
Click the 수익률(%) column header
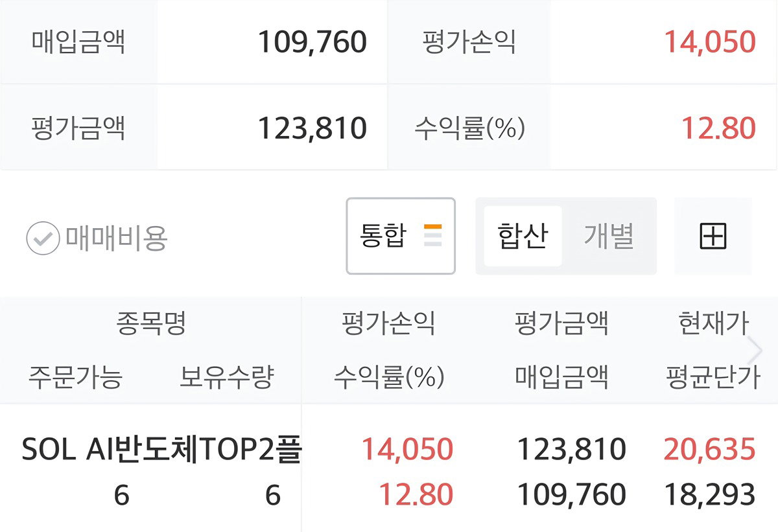(389, 376)
